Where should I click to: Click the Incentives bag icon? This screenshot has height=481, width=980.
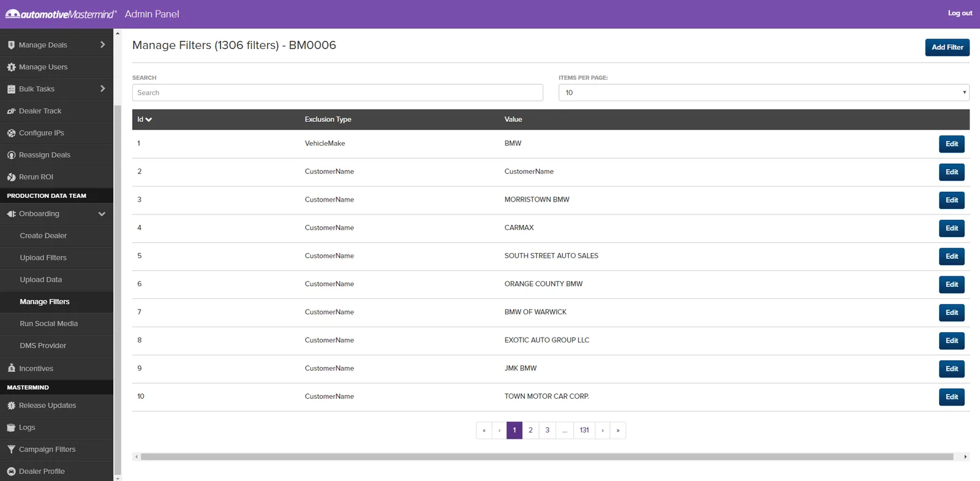pos(11,368)
